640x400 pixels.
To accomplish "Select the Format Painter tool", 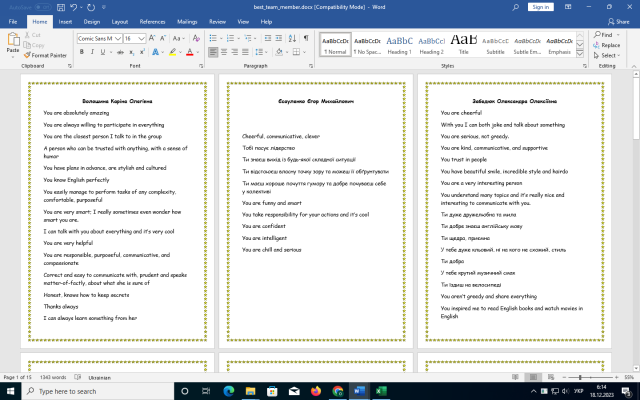I will click(x=45, y=55).
